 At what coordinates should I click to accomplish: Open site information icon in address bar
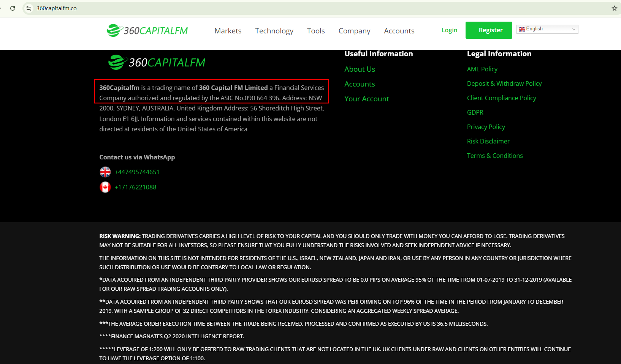coord(29,8)
